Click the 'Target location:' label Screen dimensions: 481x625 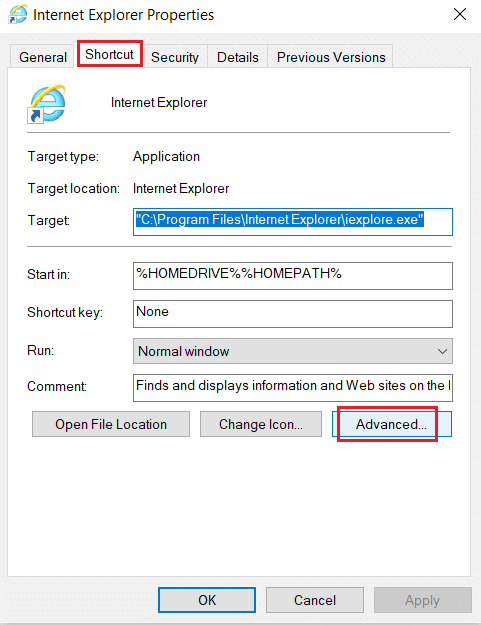[x=73, y=189]
